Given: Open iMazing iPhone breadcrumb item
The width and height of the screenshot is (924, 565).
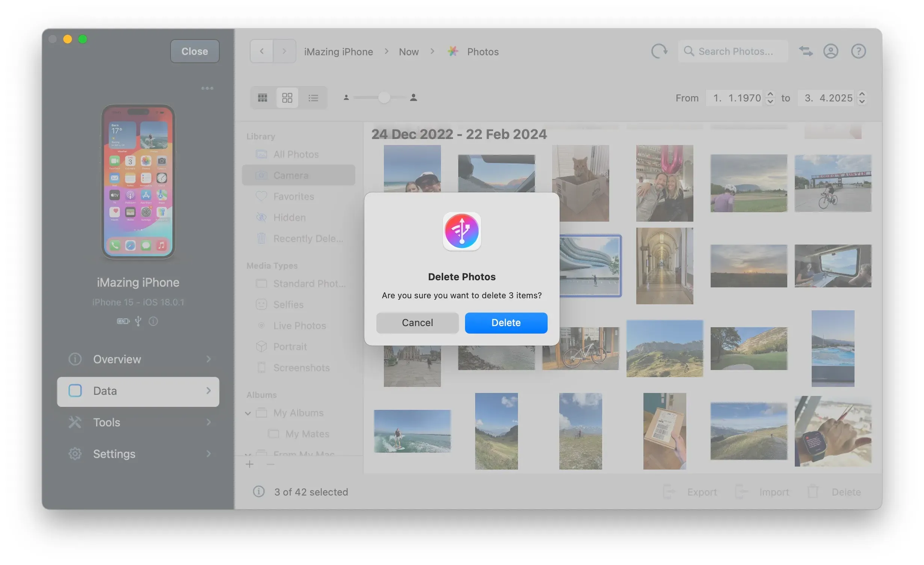Looking at the screenshot, I should coord(338,51).
